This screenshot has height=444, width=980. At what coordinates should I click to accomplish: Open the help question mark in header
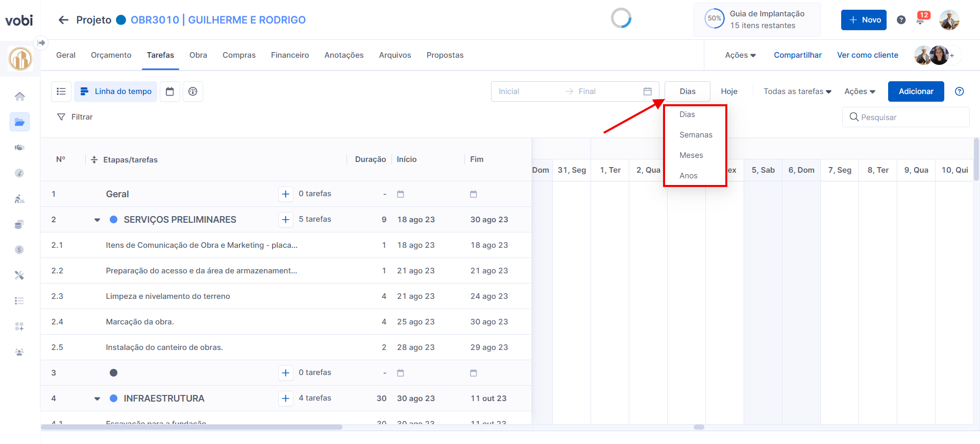(x=901, y=20)
